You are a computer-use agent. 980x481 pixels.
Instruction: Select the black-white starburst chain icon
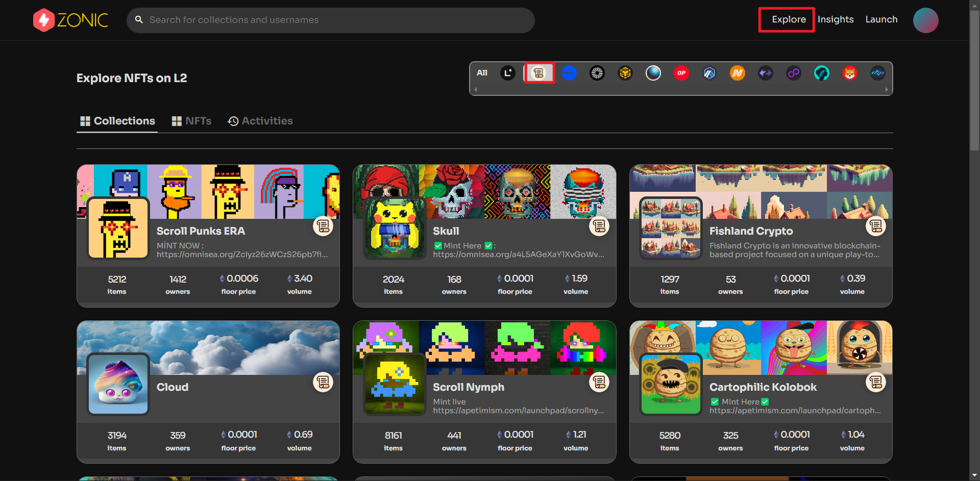pyautogui.click(x=597, y=73)
